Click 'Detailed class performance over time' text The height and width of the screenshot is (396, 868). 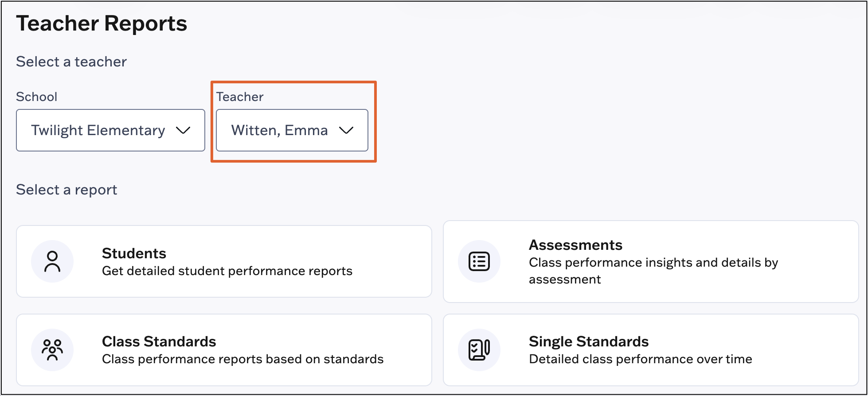tap(641, 359)
